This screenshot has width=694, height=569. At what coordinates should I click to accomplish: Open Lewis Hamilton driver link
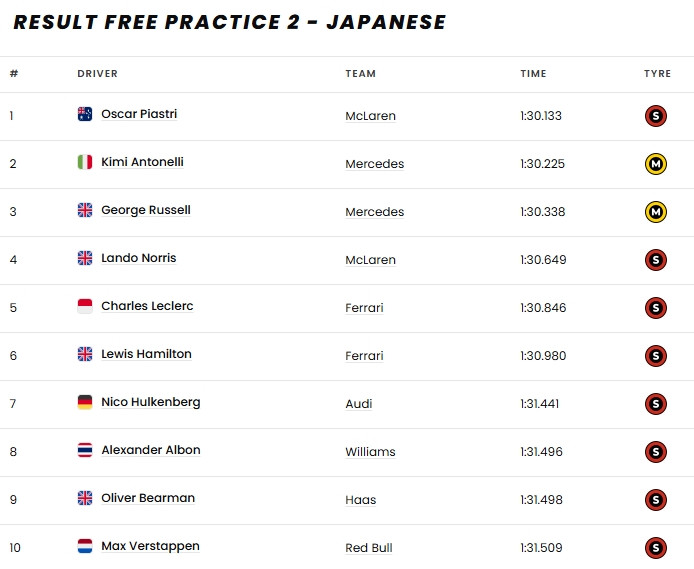click(x=146, y=354)
